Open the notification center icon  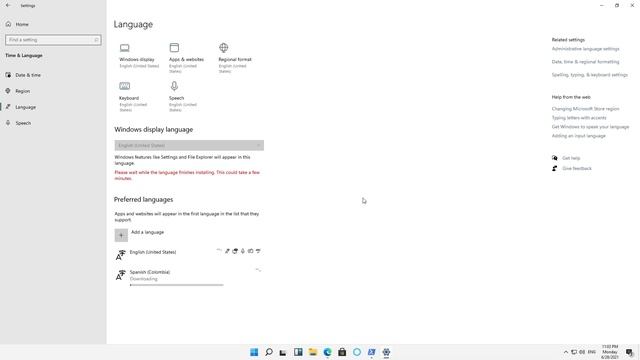coord(629,352)
